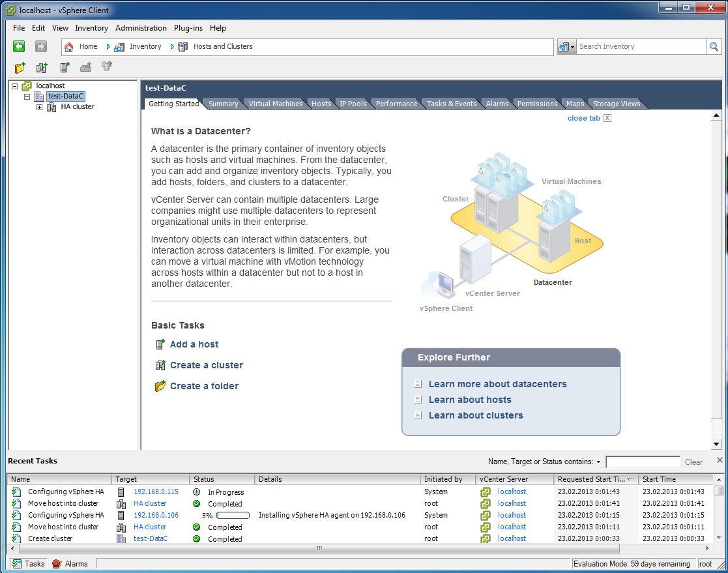Click datacenter icon beside test-DataC target

point(121,538)
